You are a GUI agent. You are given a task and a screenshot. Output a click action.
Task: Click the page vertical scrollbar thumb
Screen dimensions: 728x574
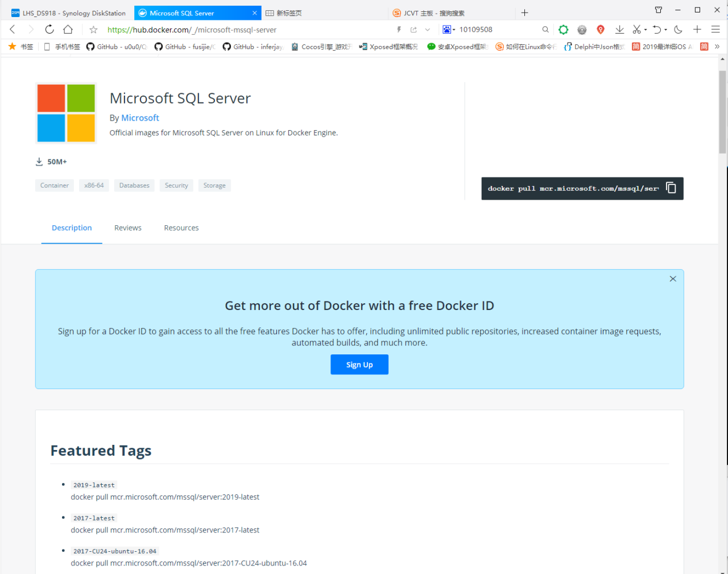tap(723, 112)
